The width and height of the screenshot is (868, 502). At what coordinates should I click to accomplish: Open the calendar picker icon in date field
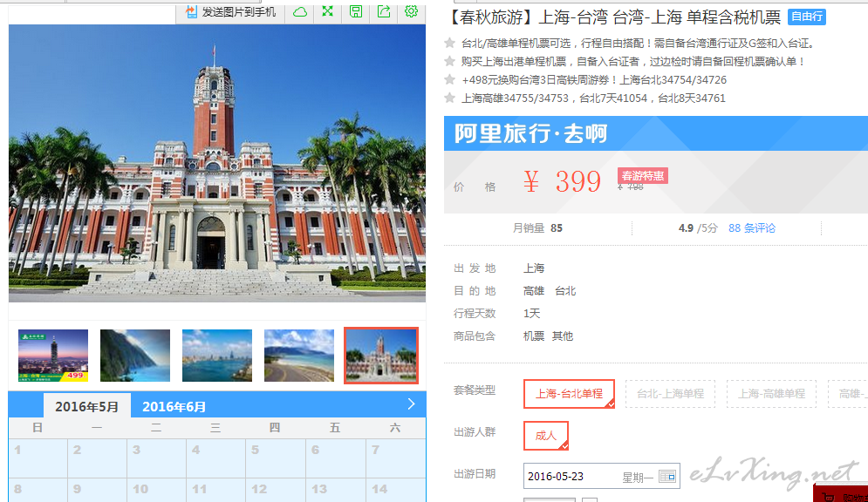667,477
